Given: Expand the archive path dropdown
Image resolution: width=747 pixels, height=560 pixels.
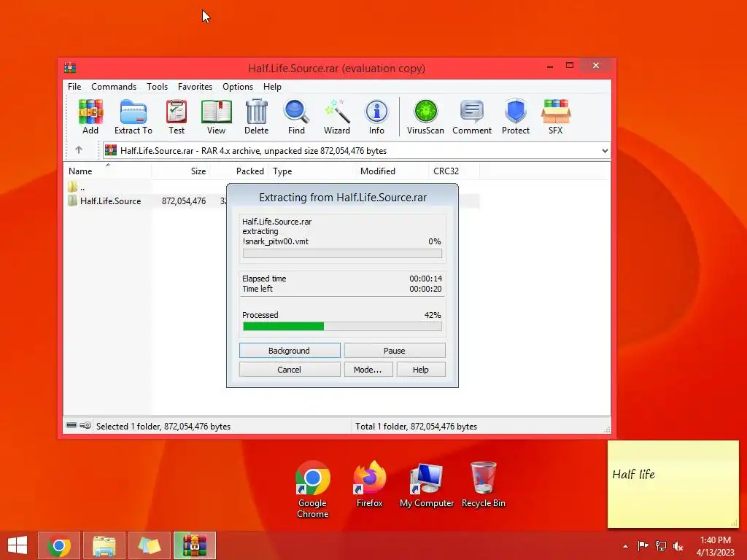Looking at the screenshot, I should click(605, 150).
